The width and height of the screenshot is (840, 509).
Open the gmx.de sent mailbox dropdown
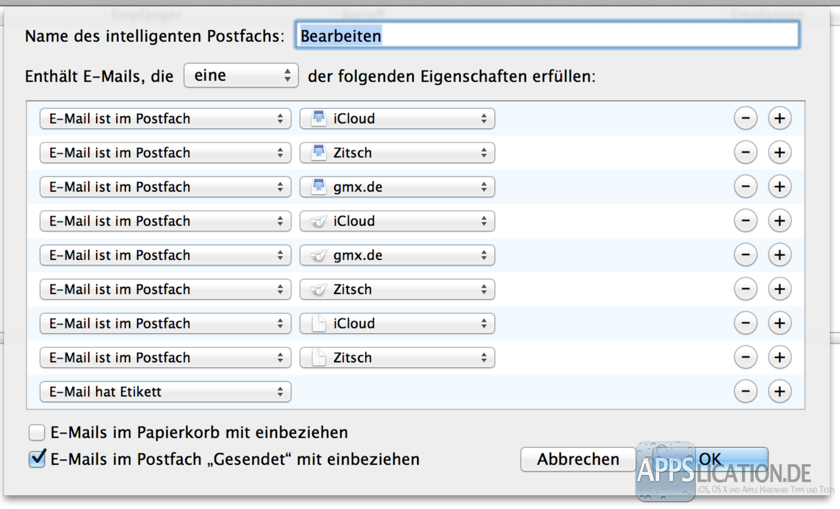coord(397,255)
